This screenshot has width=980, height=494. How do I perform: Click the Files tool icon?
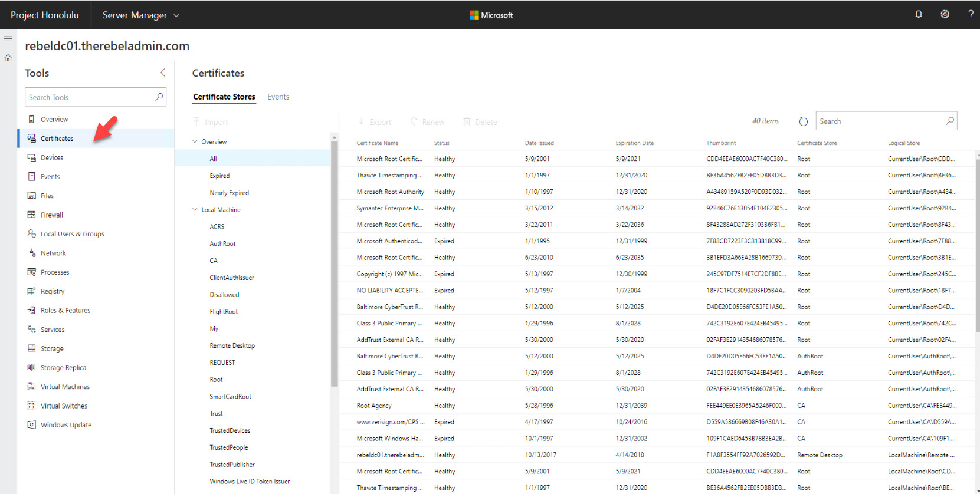[31, 196]
